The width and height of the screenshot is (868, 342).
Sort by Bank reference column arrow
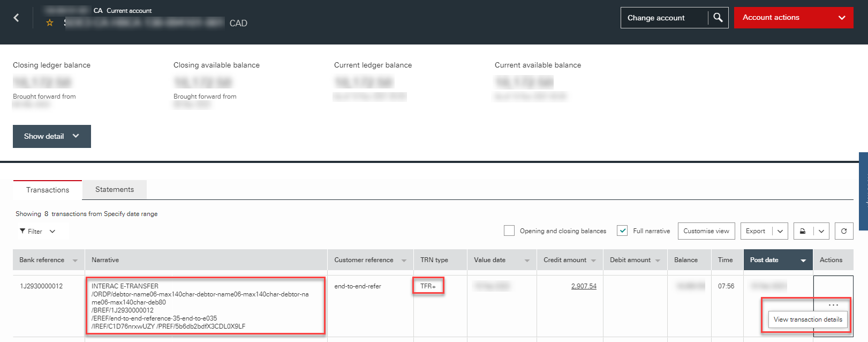[75, 261]
